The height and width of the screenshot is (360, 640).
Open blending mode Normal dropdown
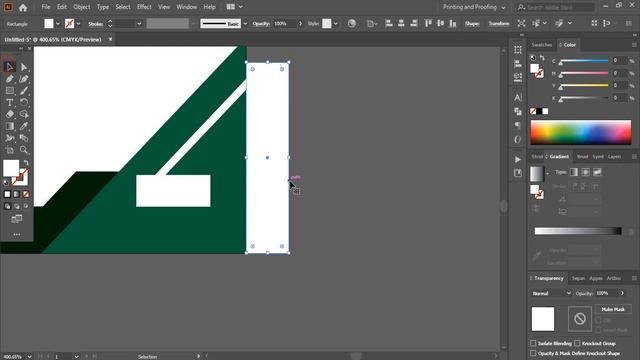(x=551, y=293)
